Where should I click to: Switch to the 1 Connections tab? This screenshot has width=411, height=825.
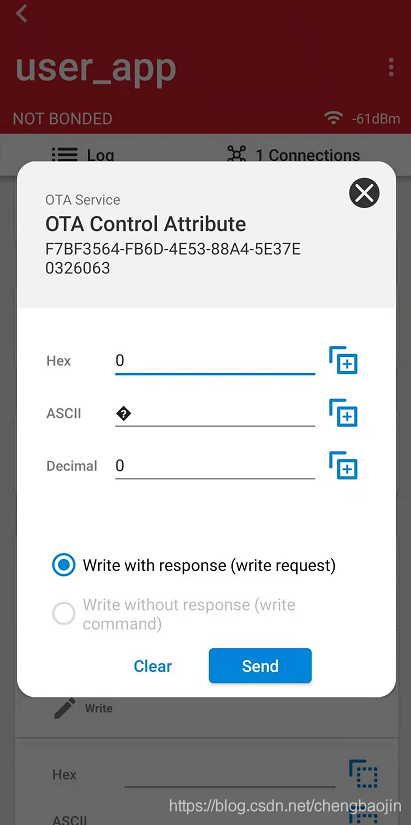(294, 155)
